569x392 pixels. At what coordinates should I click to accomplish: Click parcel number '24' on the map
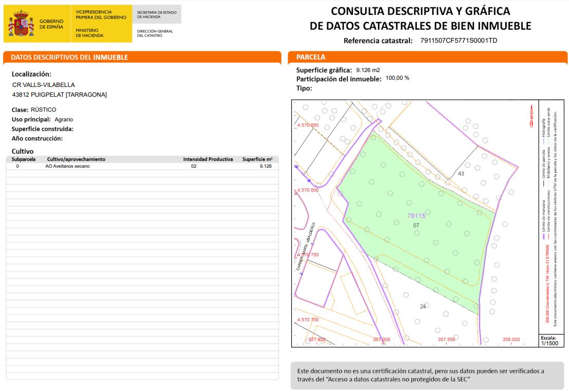[x=423, y=307]
